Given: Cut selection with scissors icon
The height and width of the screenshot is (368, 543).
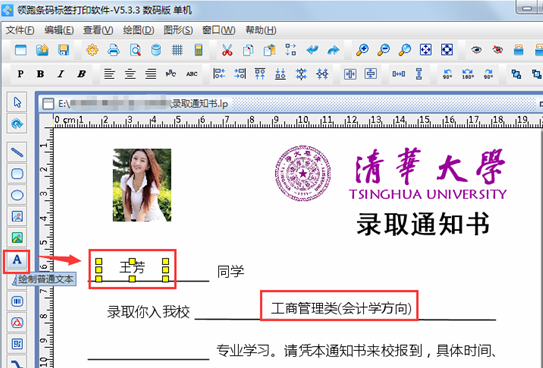Looking at the screenshot, I should [x=227, y=50].
